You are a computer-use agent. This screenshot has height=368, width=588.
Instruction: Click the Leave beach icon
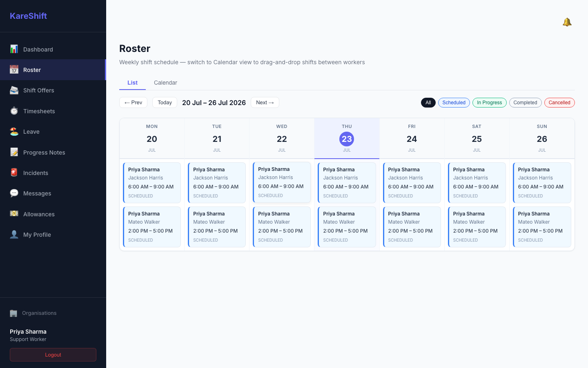tap(14, 131)
